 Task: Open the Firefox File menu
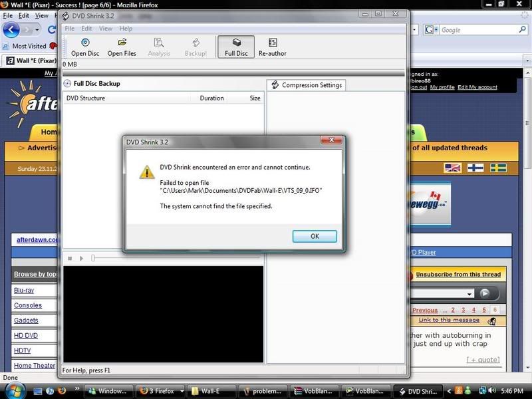click(7, 15)
